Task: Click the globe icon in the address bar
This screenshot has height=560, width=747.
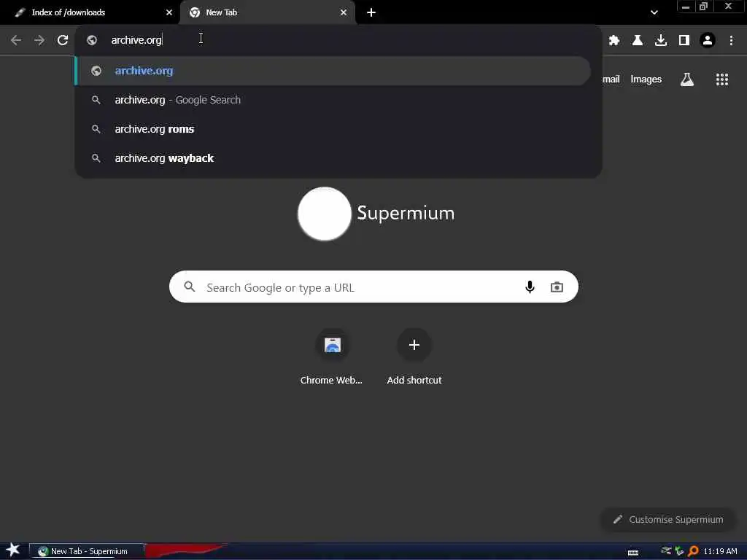Action: pos(92,40)
